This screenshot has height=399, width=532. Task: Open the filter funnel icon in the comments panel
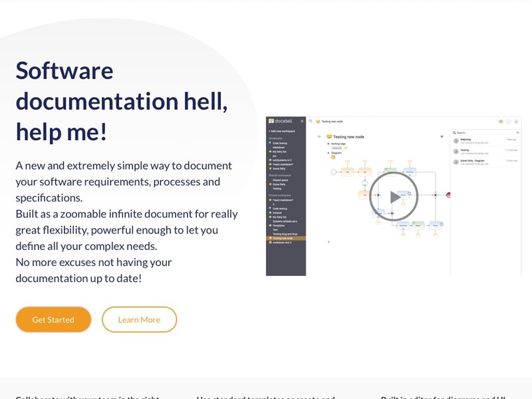(x=518, y=132)
